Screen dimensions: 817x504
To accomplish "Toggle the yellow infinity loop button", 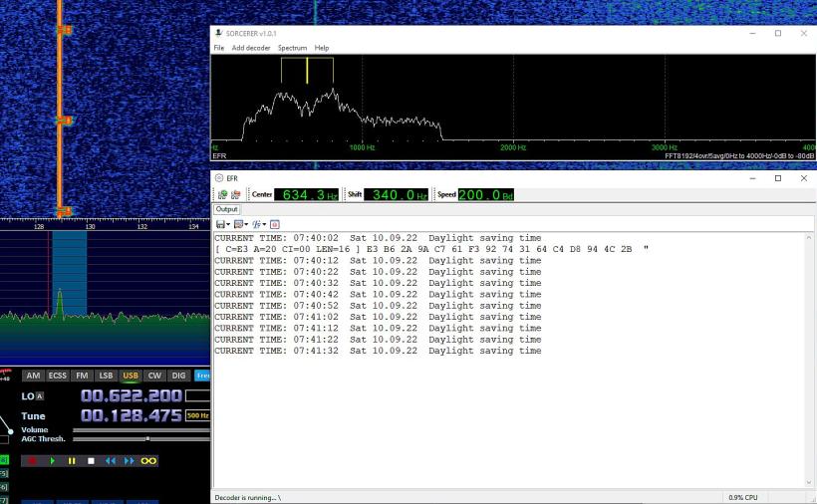I will coord(148,461).
